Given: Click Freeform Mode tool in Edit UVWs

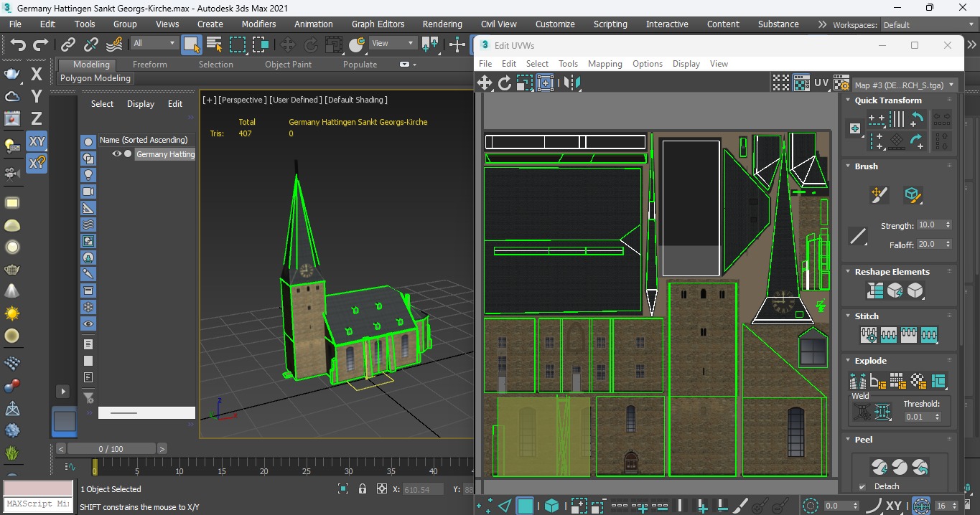Looking at the screenshot, I should [546, 83].
